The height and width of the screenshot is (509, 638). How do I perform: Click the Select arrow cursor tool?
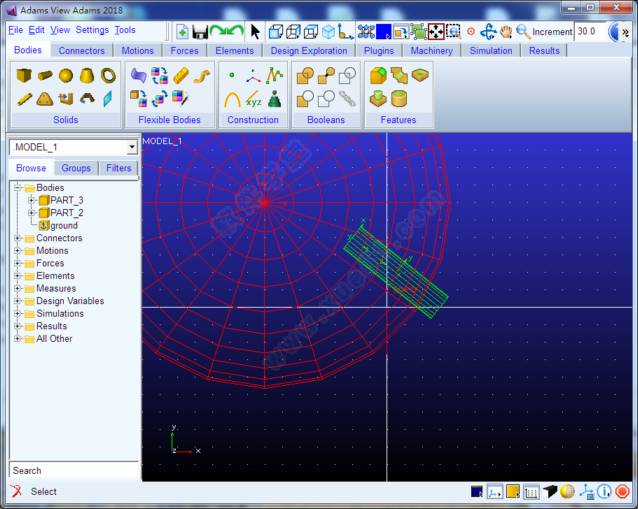[255, 32]
